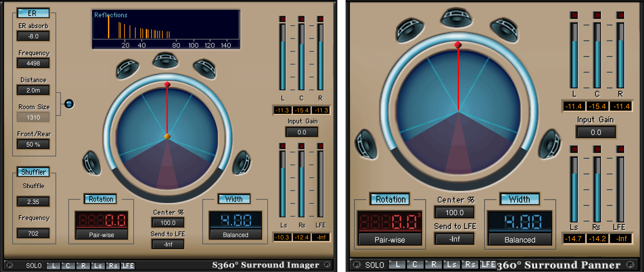Solo the C channel in Imager
The height and width of the screenshot is (272, 644).
[x=68, y=266]
